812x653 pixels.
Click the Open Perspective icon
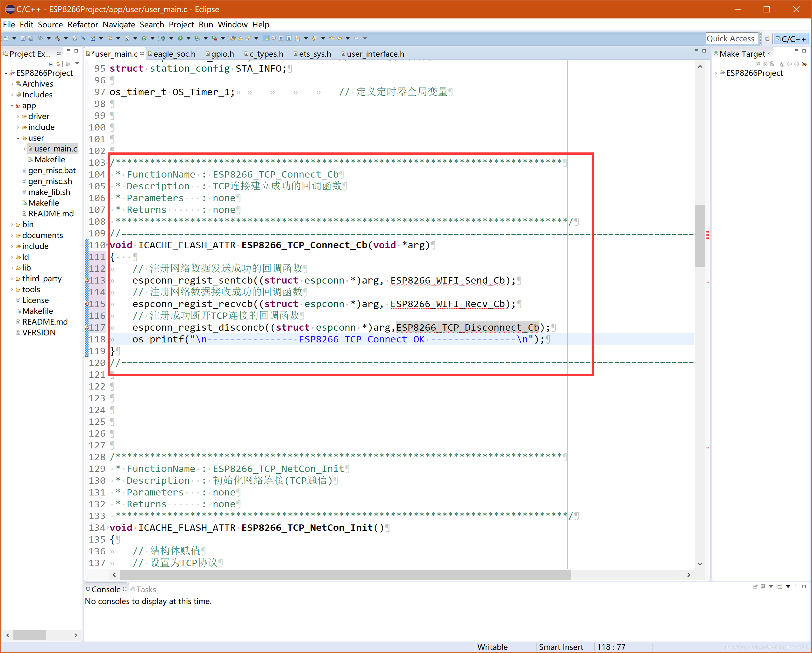pos(767,39)
